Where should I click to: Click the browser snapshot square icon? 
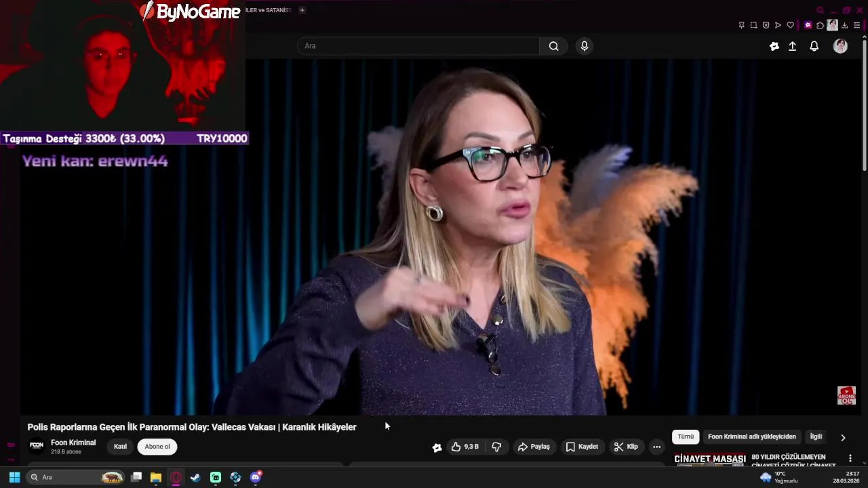(x=753, y=25)
